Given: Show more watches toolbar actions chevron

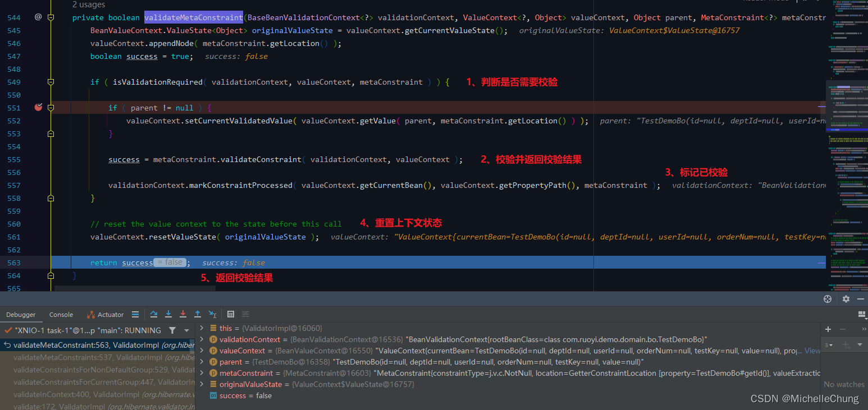Looking at the screenshot, I should pos(864,329).
